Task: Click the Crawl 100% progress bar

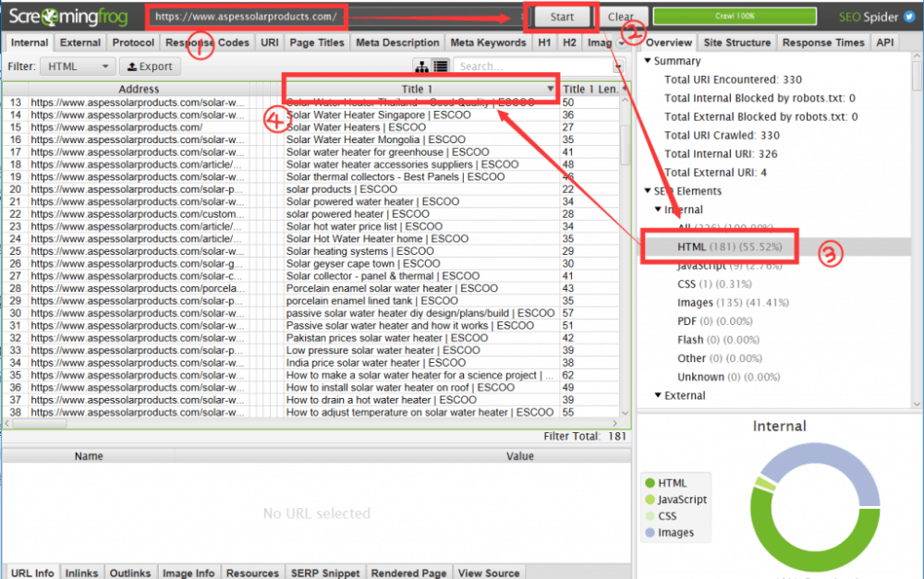Action: pos(736,17)
